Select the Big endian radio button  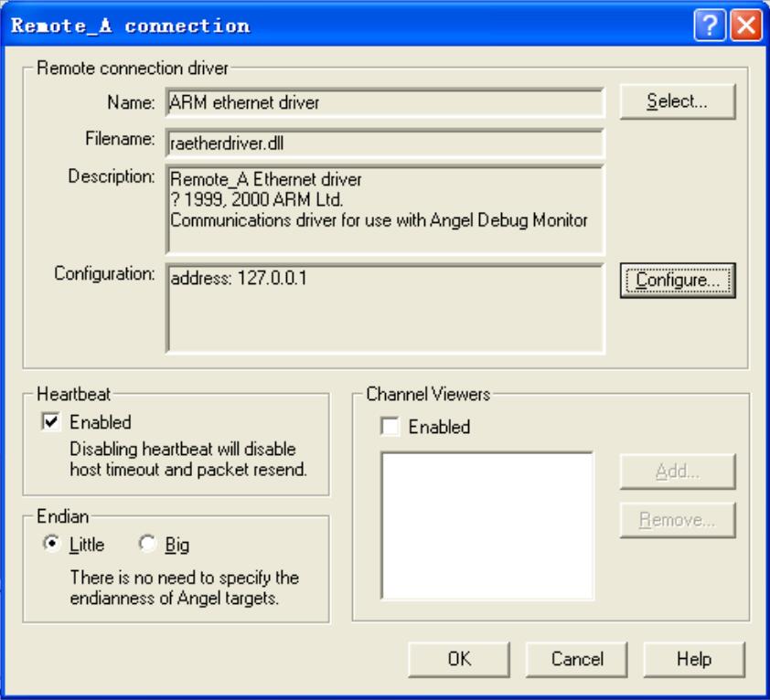coord(147,544)
